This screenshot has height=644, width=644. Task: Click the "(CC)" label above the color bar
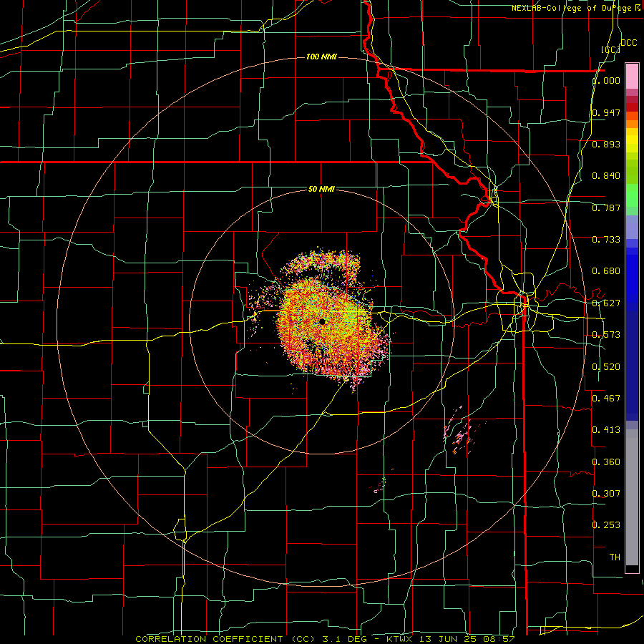611,49
